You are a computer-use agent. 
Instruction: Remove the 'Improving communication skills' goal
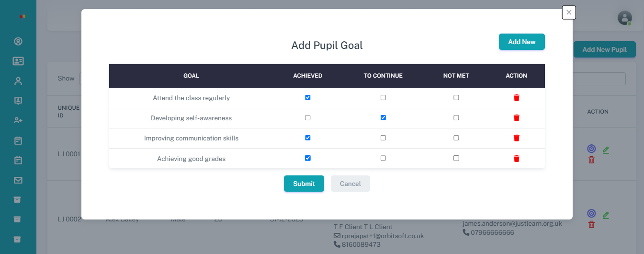tap(516, 138)
